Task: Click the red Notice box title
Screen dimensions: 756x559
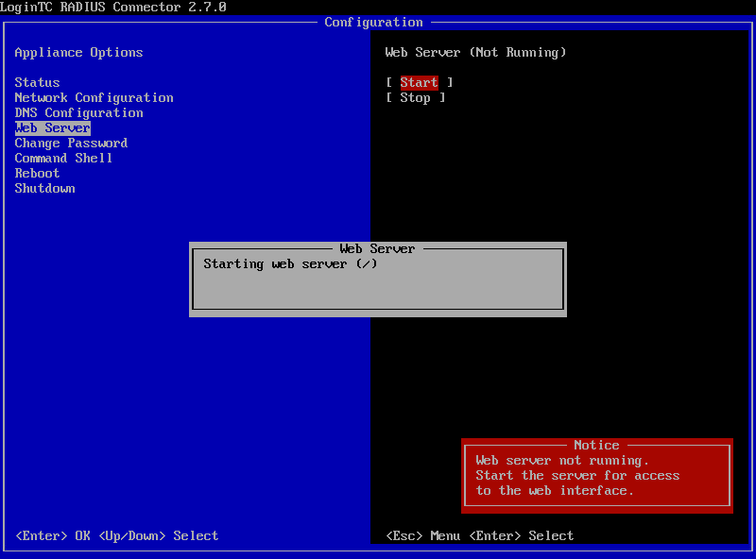Action: 596,445
